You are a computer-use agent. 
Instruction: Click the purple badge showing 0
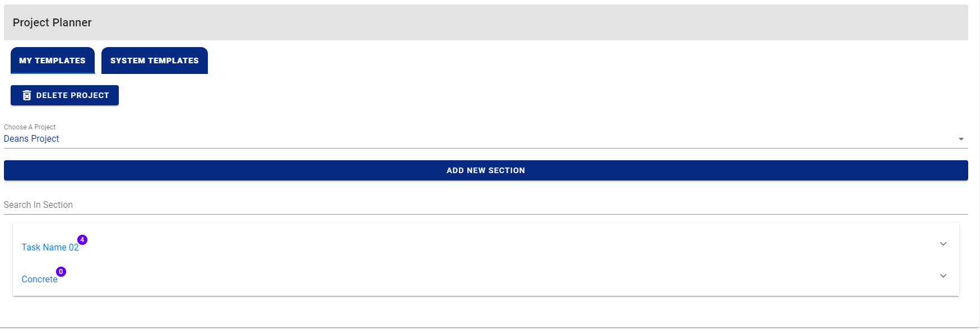(x=61, y=272)
